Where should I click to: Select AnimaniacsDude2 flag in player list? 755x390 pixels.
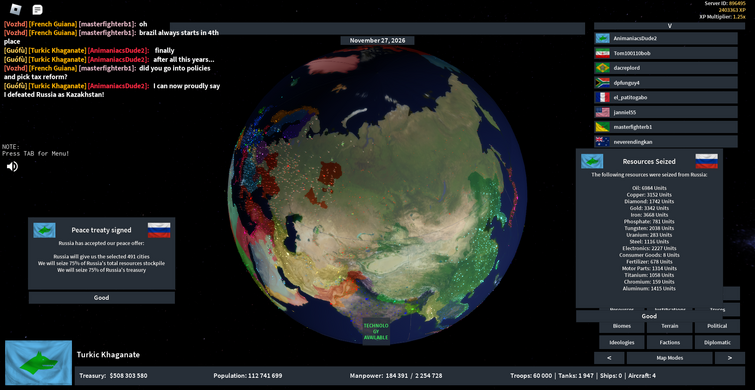tap(602, 38)
